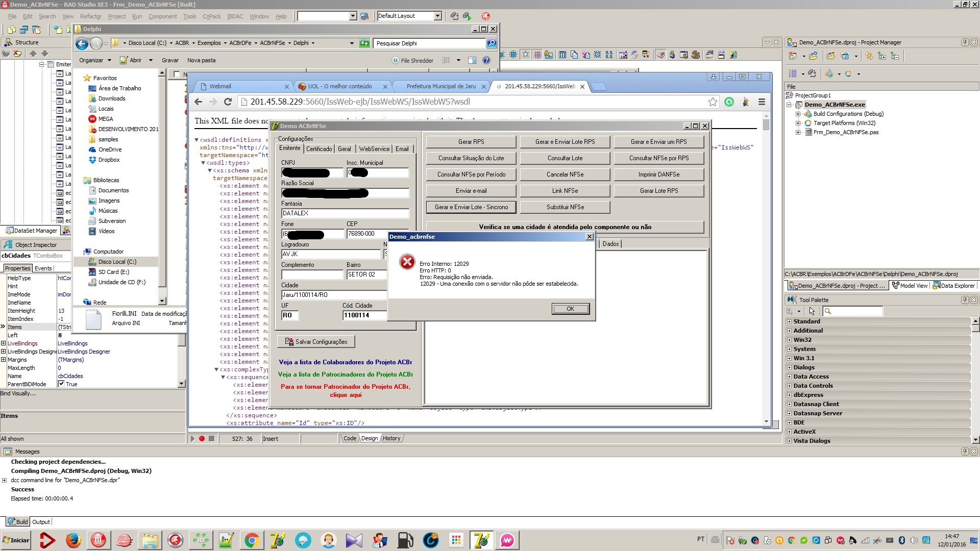The image size is (980, 551).
Task: Switch to the Events tab in Object Inspector
Action: point(43,268)
